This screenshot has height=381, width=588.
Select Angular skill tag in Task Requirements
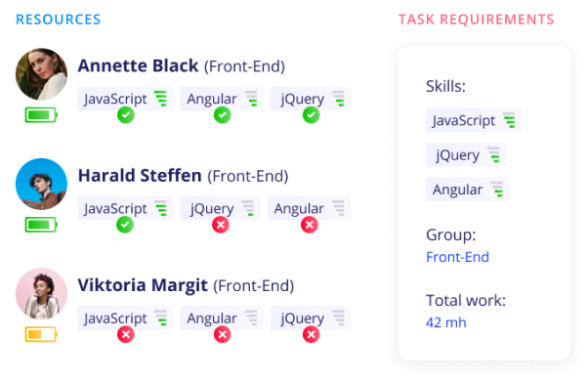coord(468,190)
